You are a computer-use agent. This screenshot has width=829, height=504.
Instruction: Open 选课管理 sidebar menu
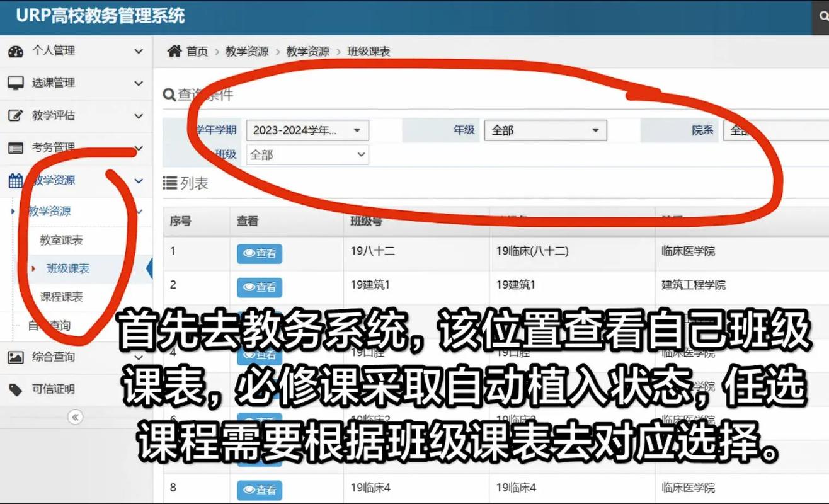76,83
